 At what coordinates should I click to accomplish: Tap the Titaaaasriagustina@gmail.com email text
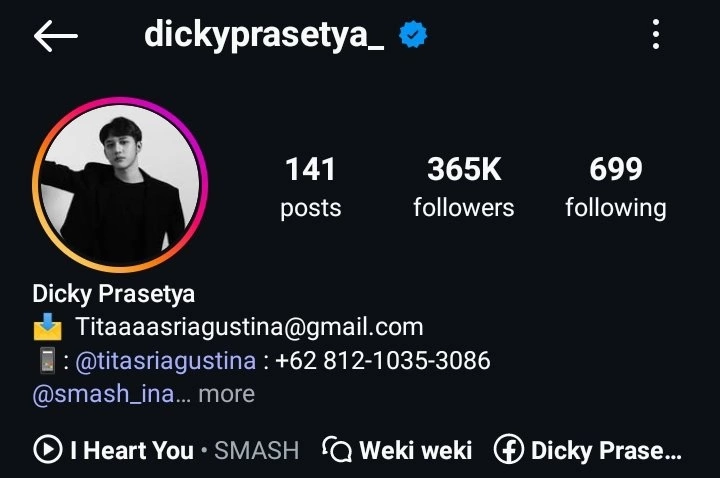pyautogui.click(x=249, y=327)
